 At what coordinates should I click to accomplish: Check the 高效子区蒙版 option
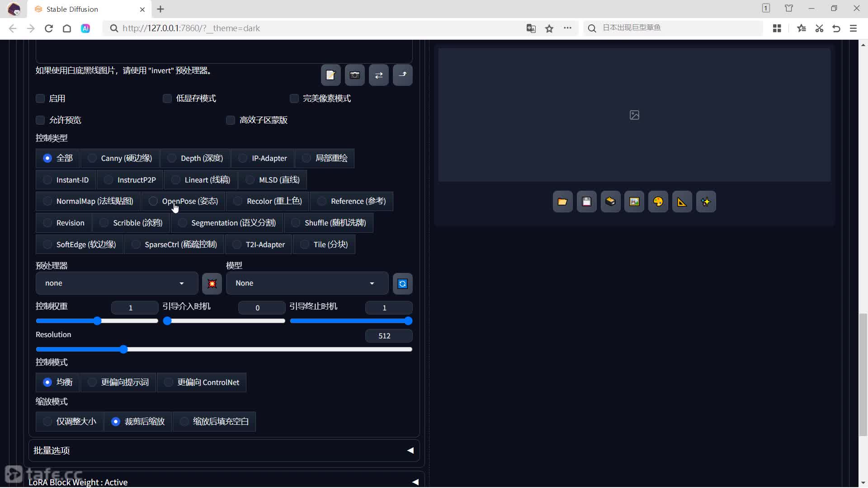click(231, 120)
